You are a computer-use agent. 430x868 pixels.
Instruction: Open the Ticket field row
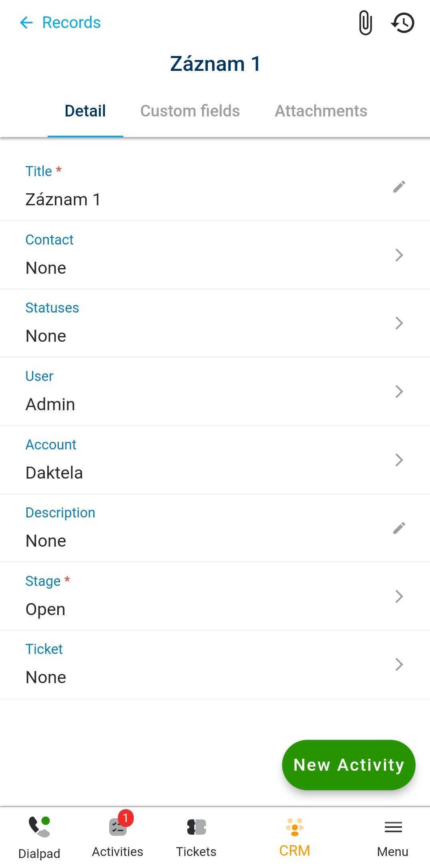(x=215, y=664)
